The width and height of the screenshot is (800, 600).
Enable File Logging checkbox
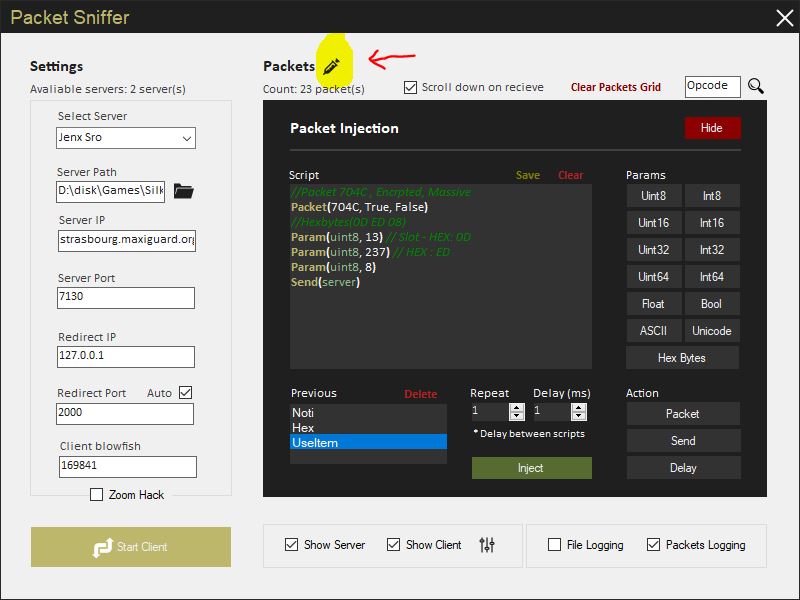(555, 545)
